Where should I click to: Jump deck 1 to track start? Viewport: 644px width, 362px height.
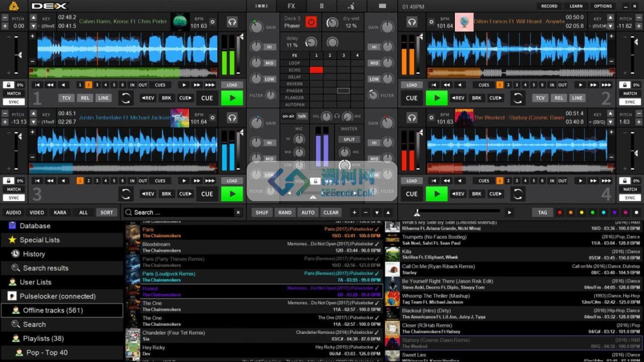click(x=37, y=85)
